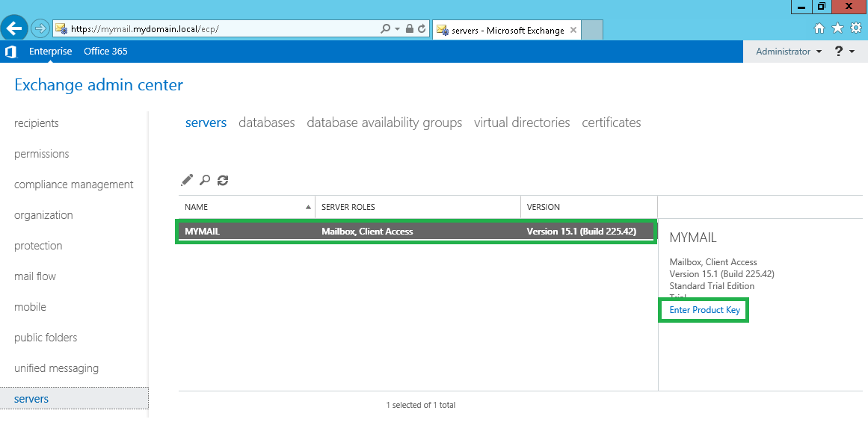Select the MYMAIL server name cell
This screenshot has height=431, width=868.
[203, 232]
